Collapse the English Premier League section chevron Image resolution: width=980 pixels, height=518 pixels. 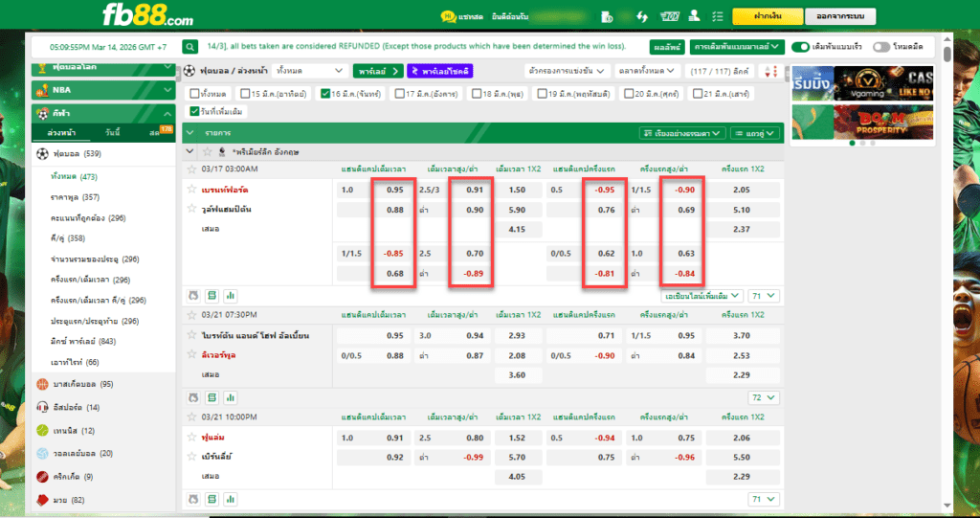tap(190, 151)
